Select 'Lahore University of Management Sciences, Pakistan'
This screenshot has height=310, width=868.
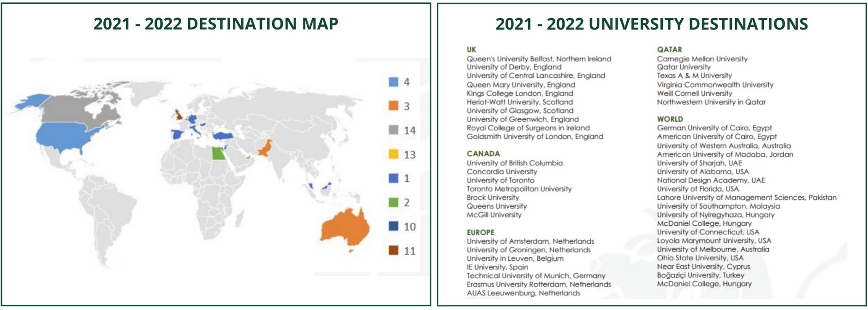(x=747, y=198)
